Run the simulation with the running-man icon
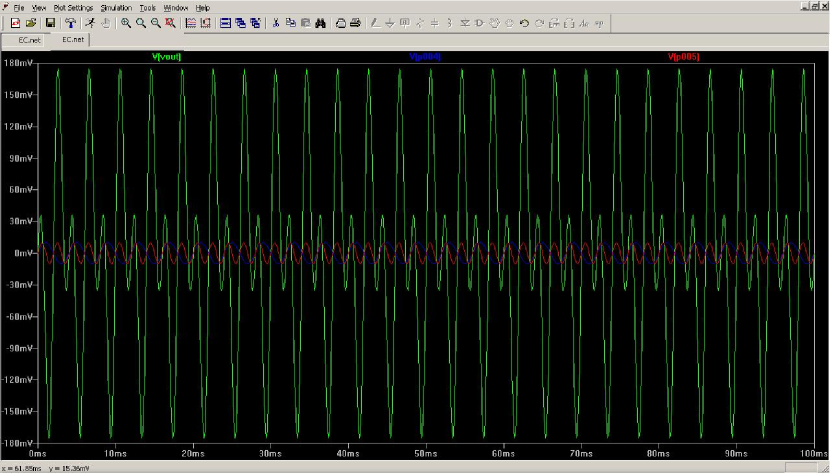The image size is (830, 473). coord(90,22)
